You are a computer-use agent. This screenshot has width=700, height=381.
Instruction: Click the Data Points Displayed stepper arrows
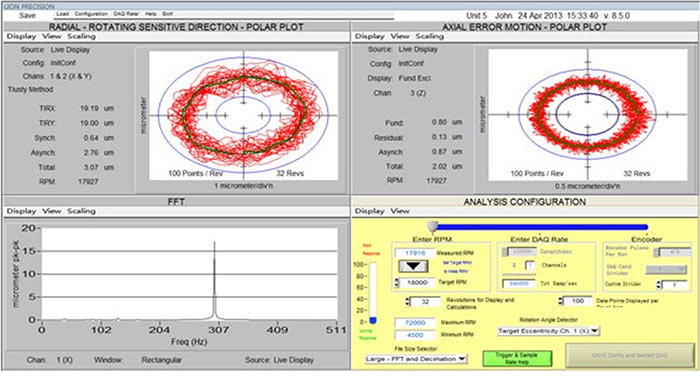561,301
